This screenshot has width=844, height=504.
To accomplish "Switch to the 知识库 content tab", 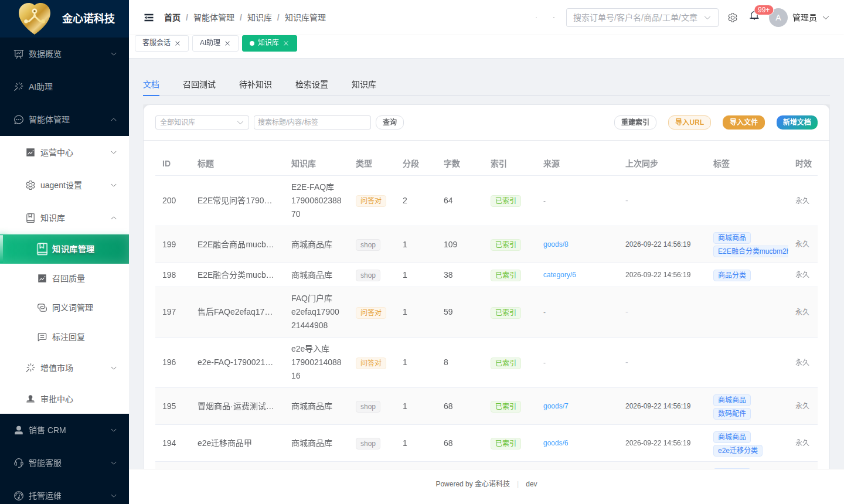I will click(364, 84).
